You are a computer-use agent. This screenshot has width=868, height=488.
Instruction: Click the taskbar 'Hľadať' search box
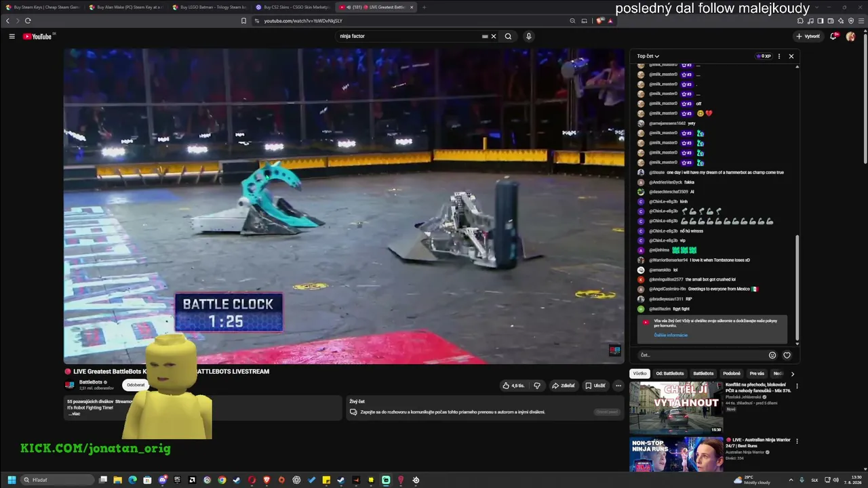57,480
